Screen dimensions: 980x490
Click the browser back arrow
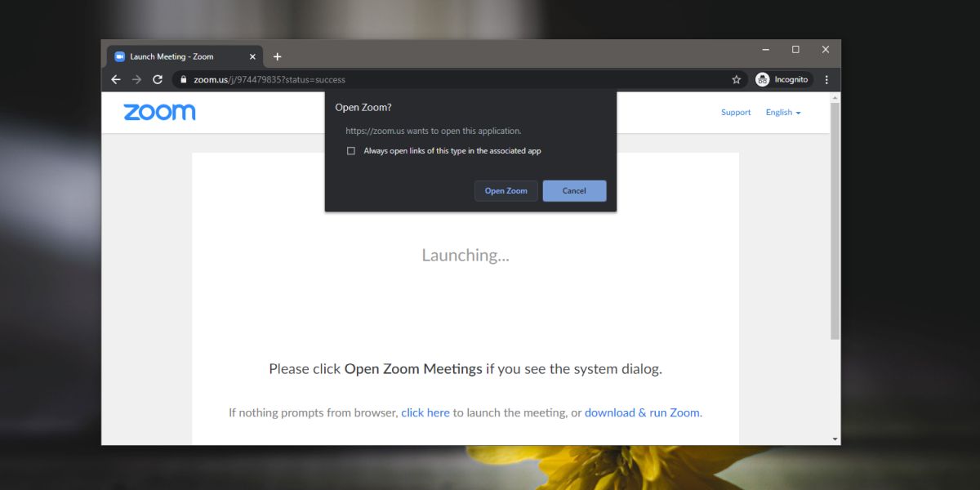(x=116, y=79)
